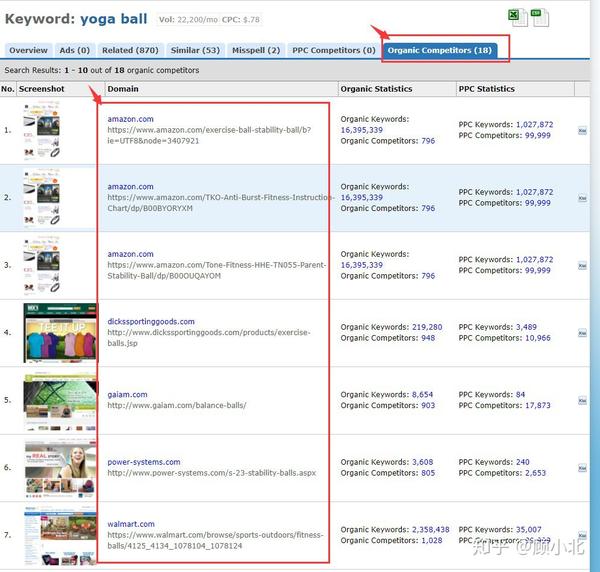Open PPC keywords 3,489 link
Screen dimensions: 600x572
click(x=526, y=327)
